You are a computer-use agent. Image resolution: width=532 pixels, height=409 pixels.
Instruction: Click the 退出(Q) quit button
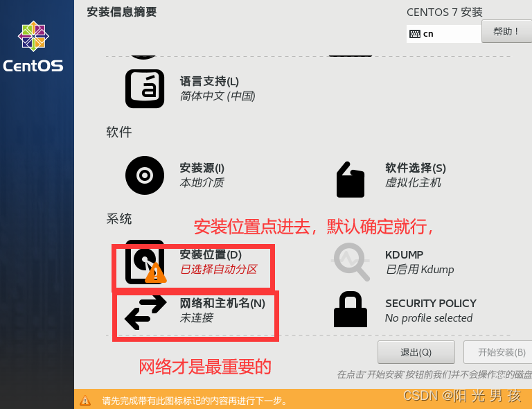coord(416,352)
